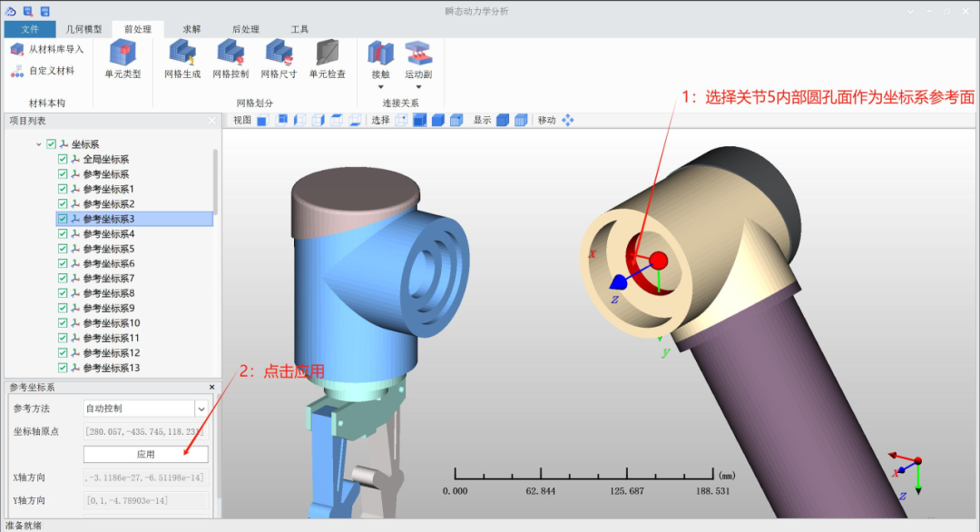Select 参考坐标系7 in the tree
Viewport: 980px width, 532px height.
[x=109, y=278]
